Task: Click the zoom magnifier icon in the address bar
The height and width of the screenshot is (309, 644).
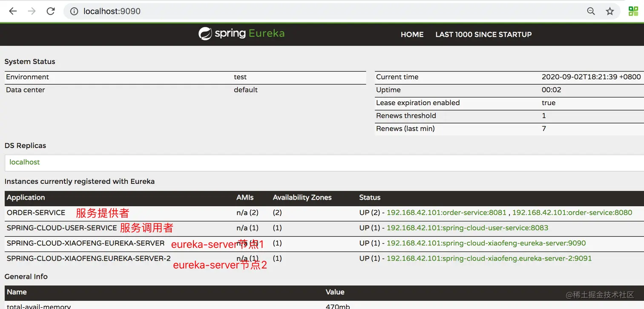Action: [x=591, y=11]
